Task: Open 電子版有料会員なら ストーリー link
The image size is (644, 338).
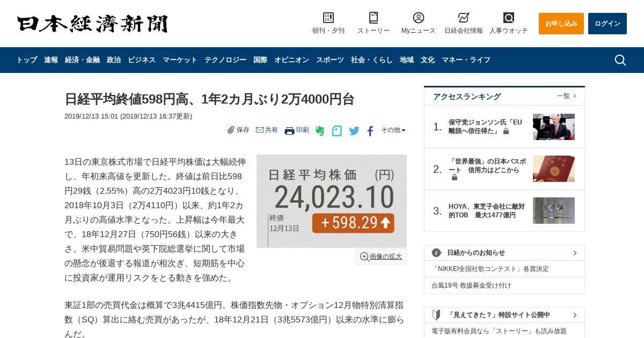Action: click(x=499, y=331)
